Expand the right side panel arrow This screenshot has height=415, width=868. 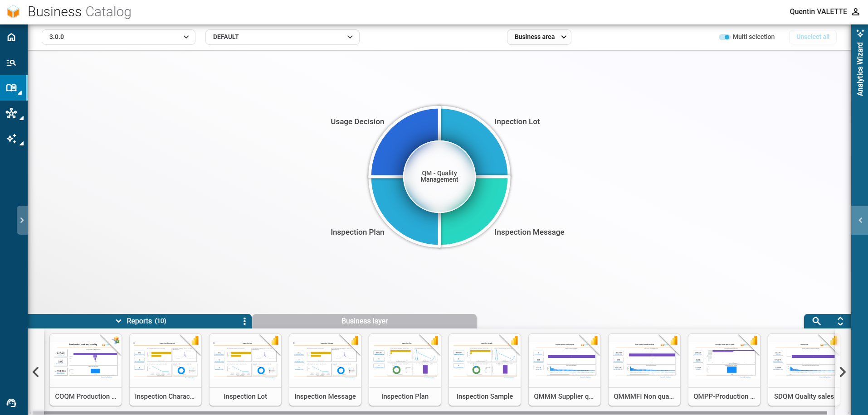click(860, 220)
